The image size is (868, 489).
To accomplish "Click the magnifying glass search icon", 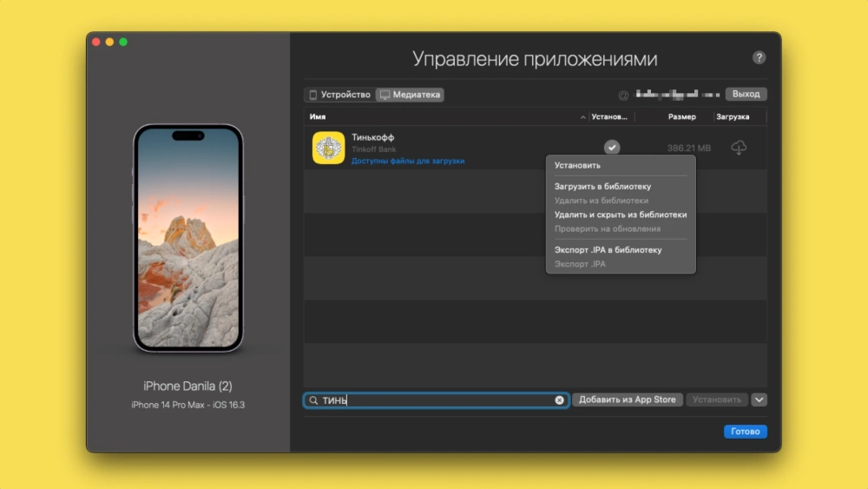I will (313, 400).
